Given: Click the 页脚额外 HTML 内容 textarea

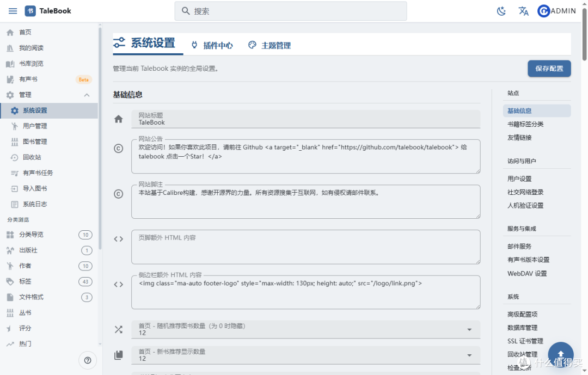Looking at the screenshot, I should click(x=305, y=247).
